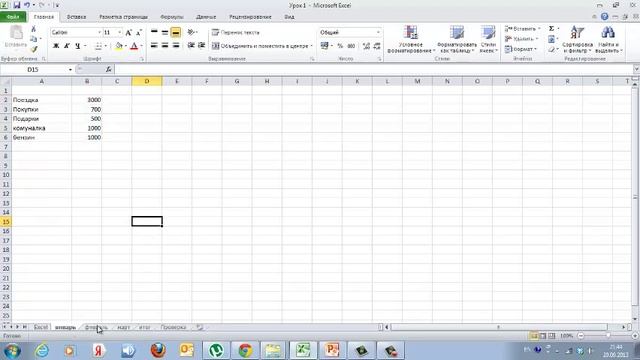Open the green File tab

tap(13, 17)
